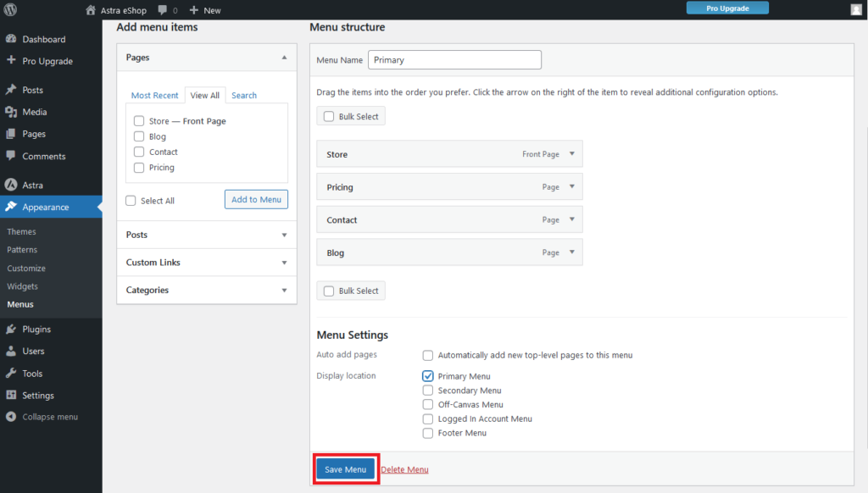Expand the Custom Links section

[206, 263]
